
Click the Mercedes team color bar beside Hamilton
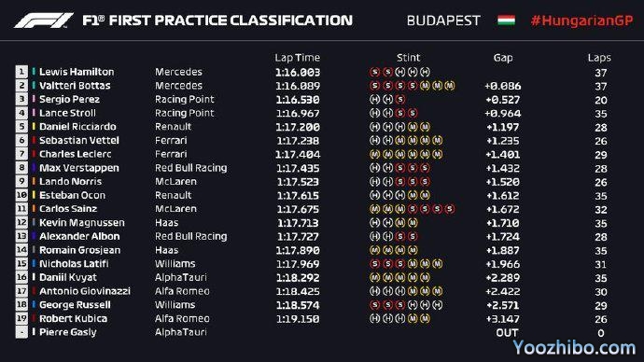34,72
